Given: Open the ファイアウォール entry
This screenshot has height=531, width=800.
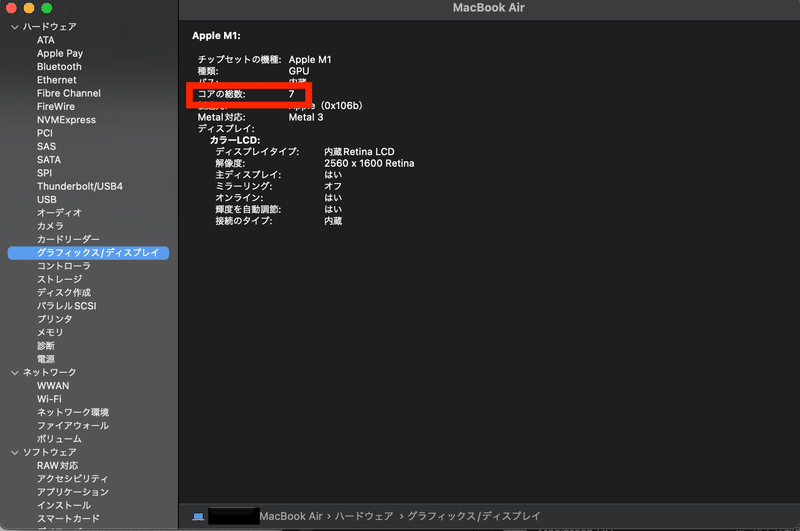Looking at the screenshot, I should coord(73,425).
